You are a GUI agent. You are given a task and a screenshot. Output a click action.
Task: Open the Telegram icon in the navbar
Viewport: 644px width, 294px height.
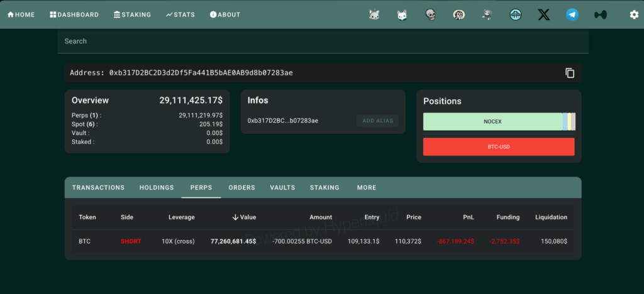coord(572,14)
